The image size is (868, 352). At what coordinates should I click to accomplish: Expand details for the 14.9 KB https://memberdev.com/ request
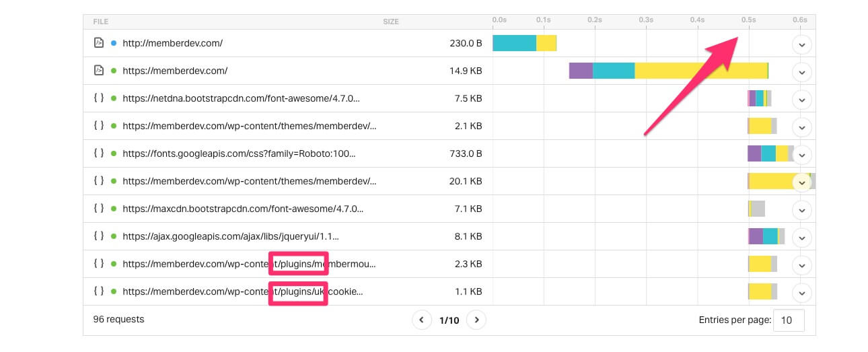point(801,72)
